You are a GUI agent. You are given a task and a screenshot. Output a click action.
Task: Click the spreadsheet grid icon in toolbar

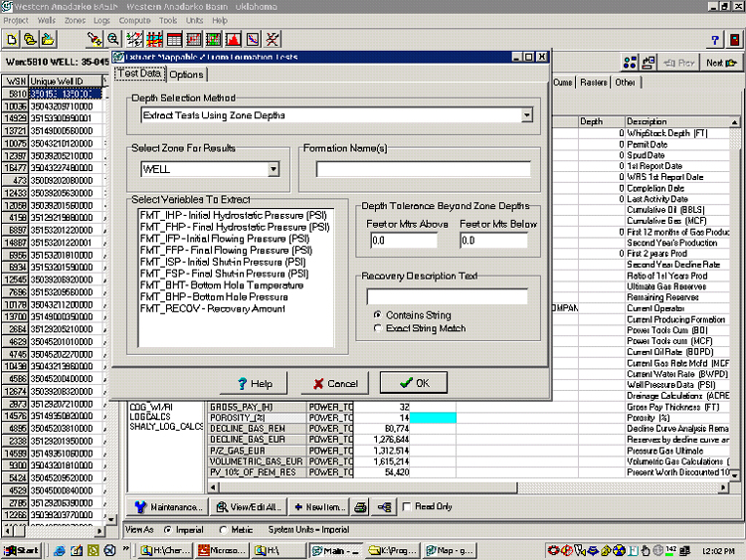tap(175, 39)
